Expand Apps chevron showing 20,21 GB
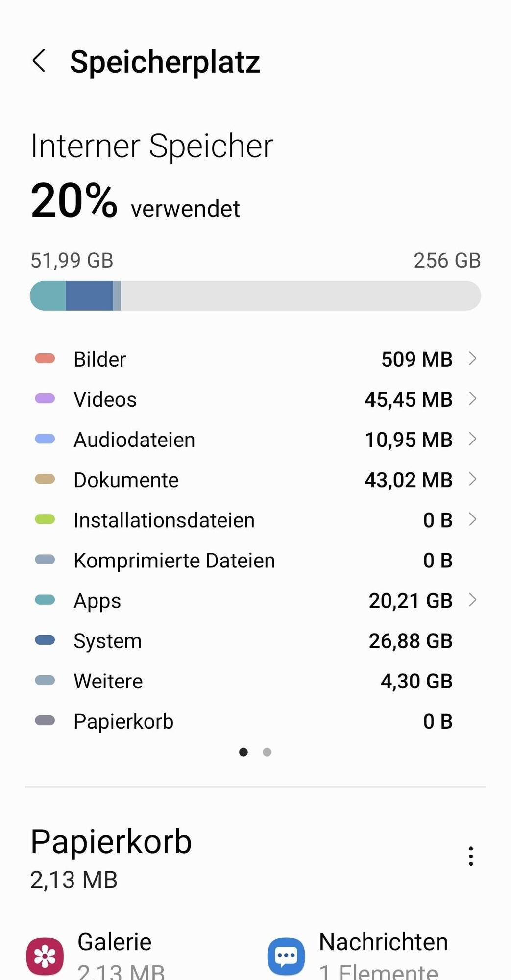Screen dimensions: 511x980 pyautogui.click(x=472, y=600)
